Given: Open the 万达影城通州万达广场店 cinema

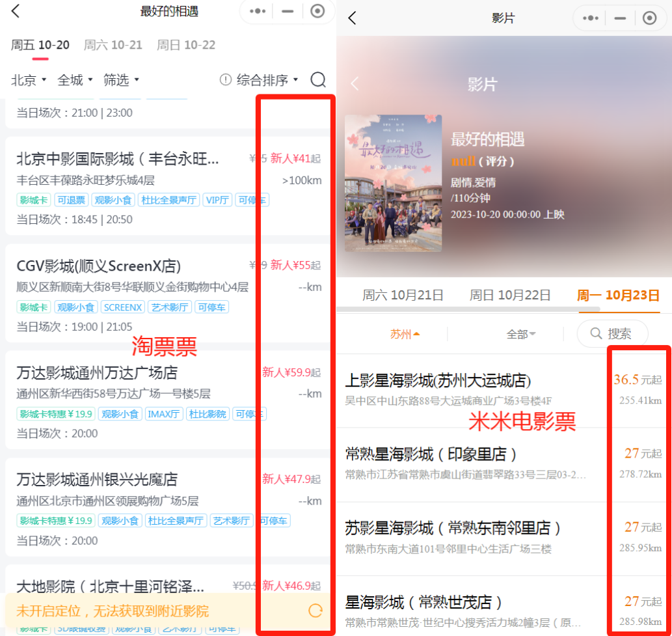Looking at the screenshot, I should pos(168,400).
